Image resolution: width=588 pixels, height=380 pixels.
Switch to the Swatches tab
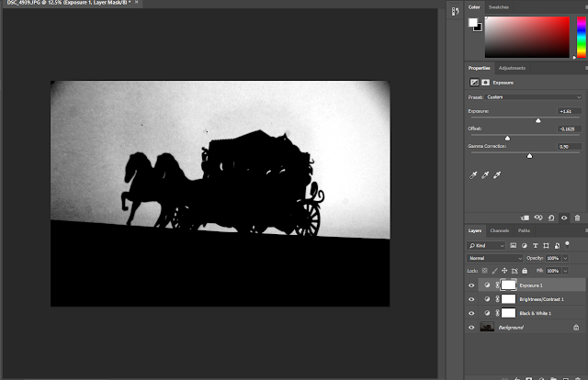(x=498, y=7)
